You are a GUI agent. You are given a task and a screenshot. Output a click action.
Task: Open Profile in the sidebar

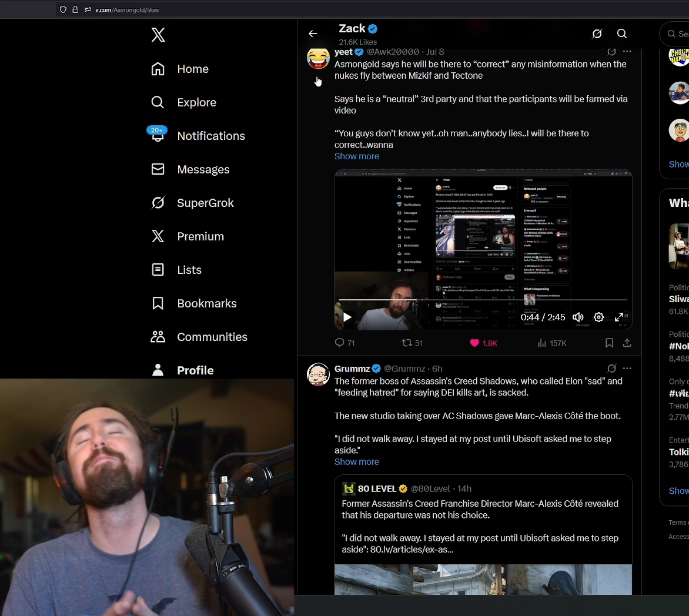click(x=182, y=370)
